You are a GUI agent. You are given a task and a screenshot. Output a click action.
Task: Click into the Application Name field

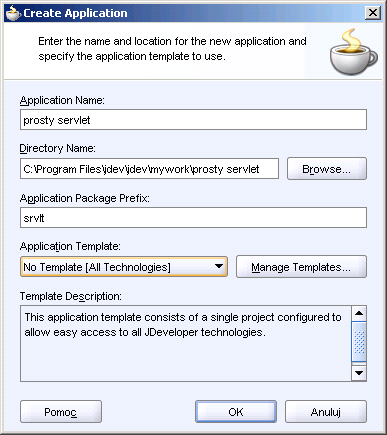(193, 120)
